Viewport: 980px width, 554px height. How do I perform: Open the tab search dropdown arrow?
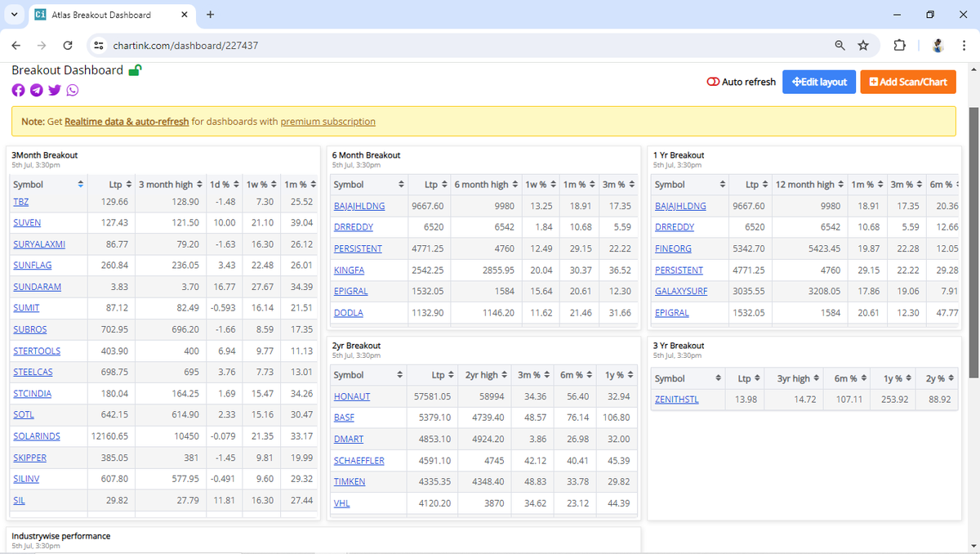pos(14,15)
